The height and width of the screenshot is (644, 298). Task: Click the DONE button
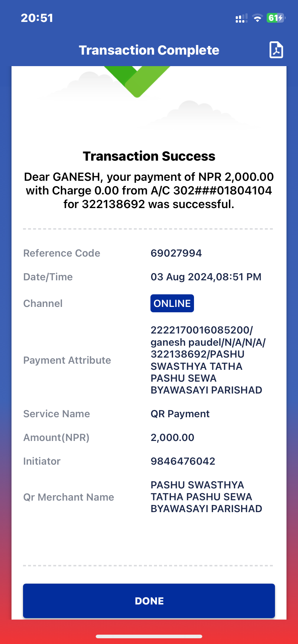click(149, 601)
